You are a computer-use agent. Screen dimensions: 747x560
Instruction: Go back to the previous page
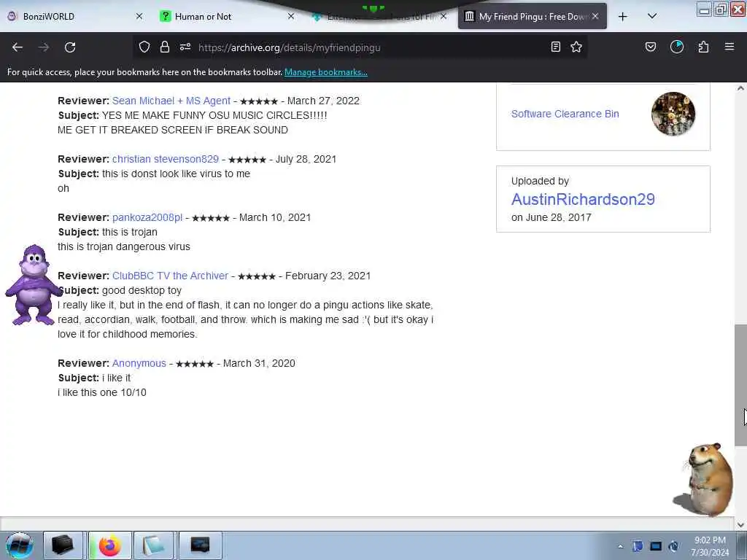coord(18,47)
